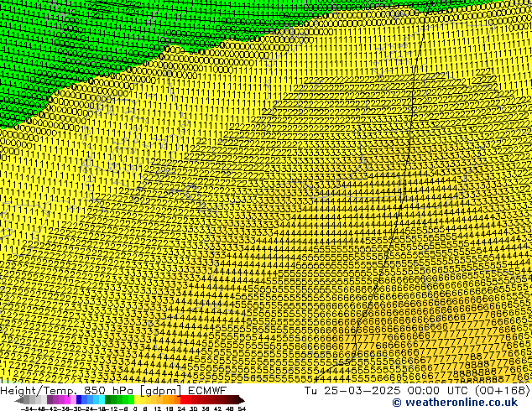Click the '0' legend scale label
Screen dimensions: 532x411
pos(135,408)
